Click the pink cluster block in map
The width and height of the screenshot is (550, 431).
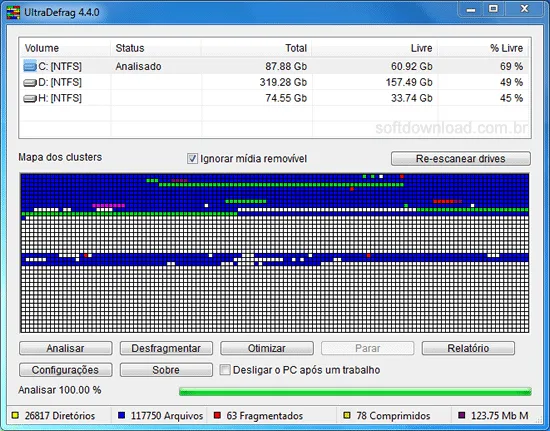click(x=108, y=206)
